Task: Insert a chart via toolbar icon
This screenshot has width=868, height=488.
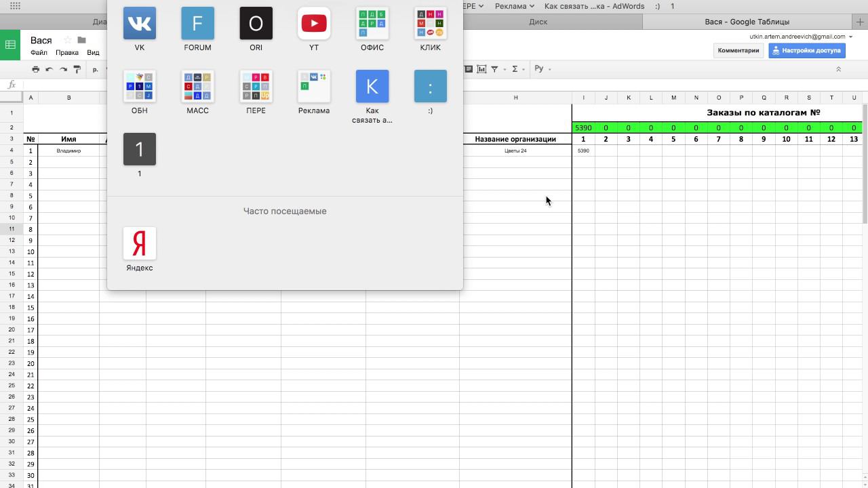Action: (x=481, y=69)
